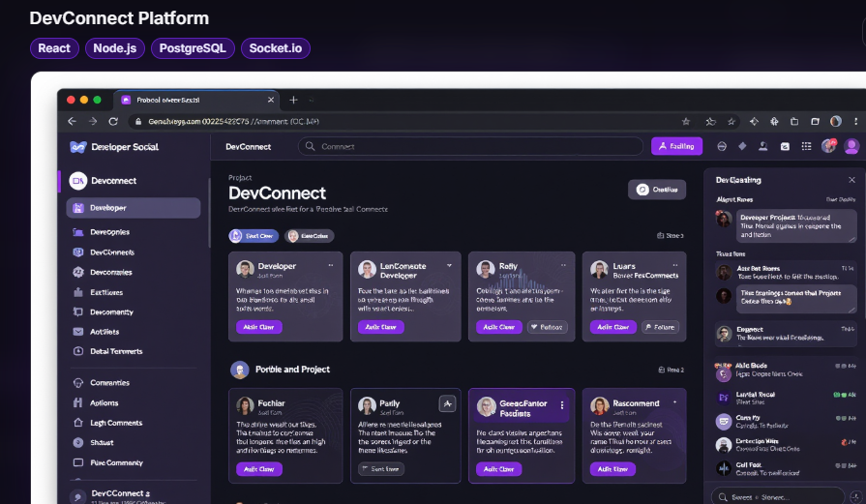
Task: Expand the LenComeote Developer card dropdown arrow
Action: pos(450,265)
